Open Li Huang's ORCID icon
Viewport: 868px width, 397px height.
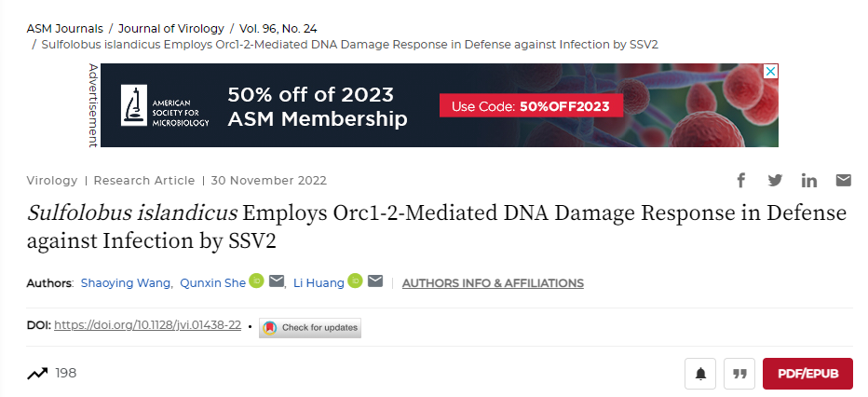click(355, 281)
